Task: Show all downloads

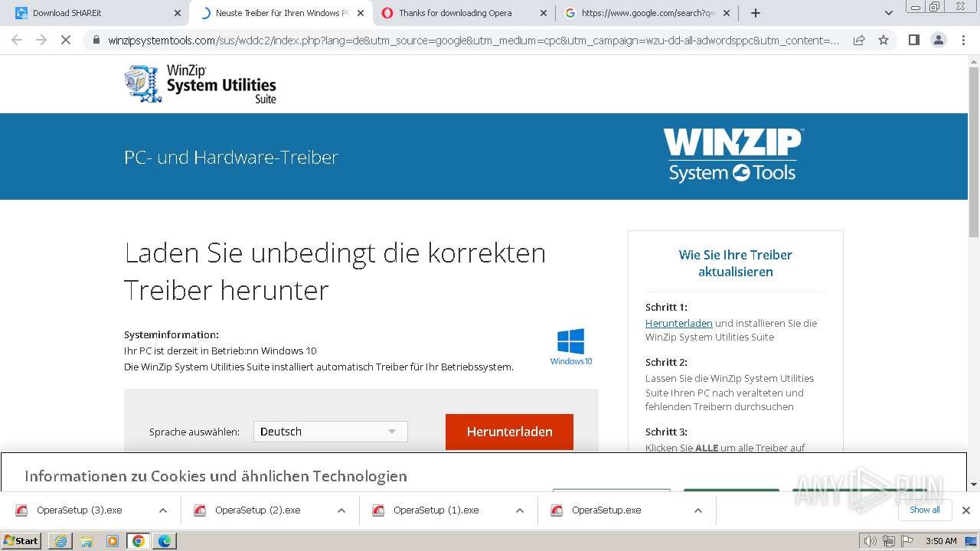Action: (925, 510)
